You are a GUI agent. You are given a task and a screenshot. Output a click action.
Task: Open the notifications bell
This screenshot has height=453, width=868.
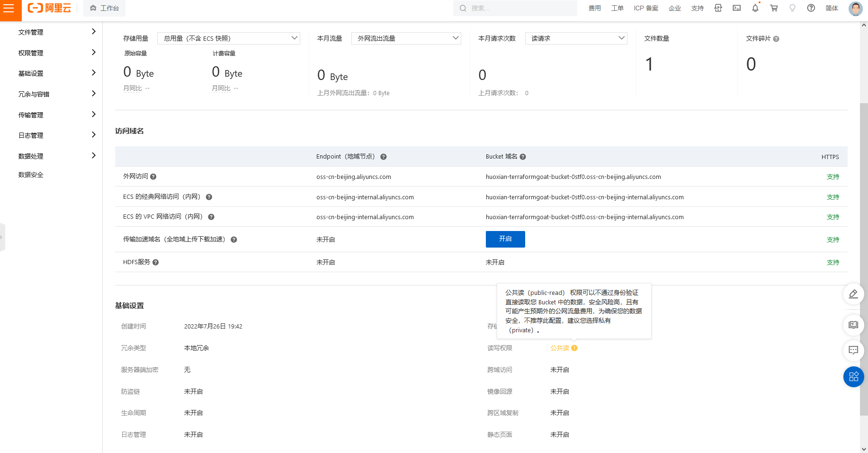[755, 8]
